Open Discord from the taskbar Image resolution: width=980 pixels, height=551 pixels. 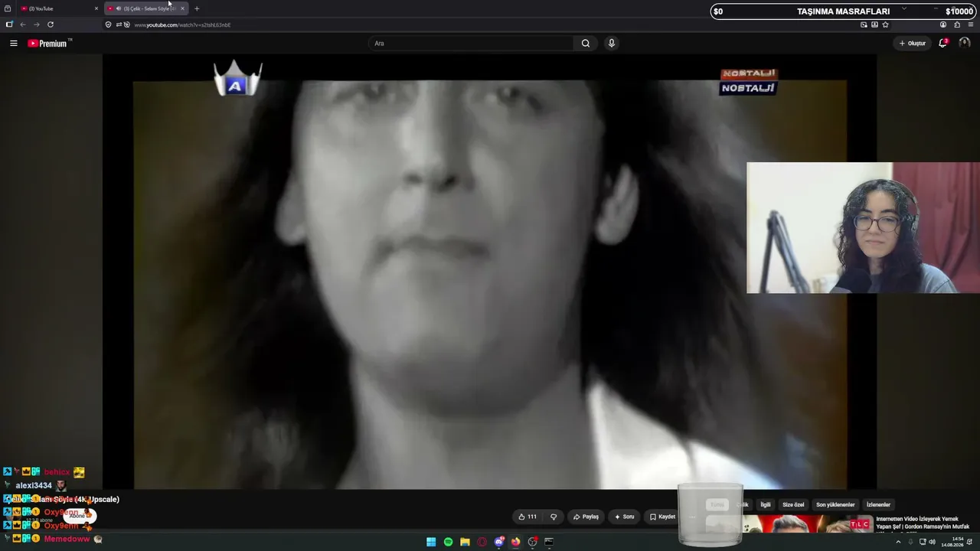[x=498, y=542]
